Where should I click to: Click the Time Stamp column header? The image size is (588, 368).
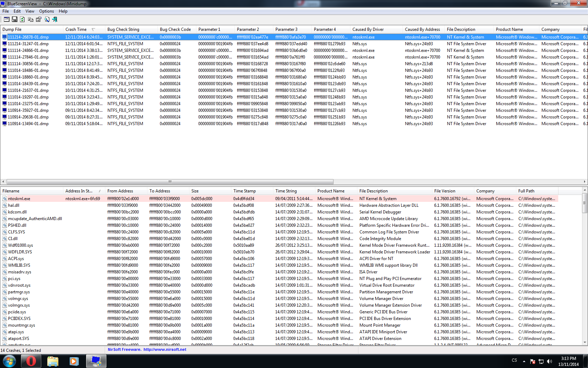coord(252,191)
